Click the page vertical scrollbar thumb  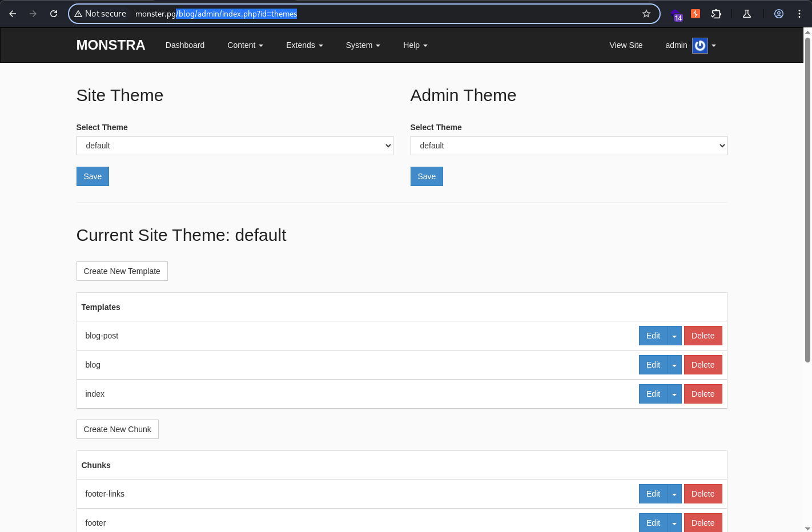pos(807,199)
